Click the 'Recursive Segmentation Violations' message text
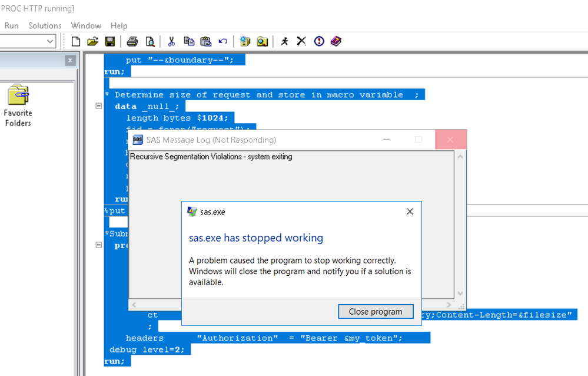This screenshot has width=588, height=376. click(211, 157)
